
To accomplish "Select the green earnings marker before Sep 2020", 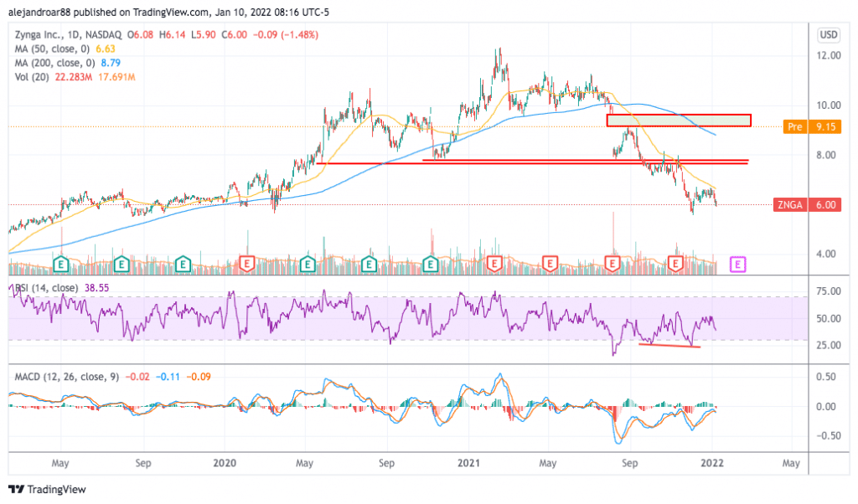I will (x=370, y=265).
